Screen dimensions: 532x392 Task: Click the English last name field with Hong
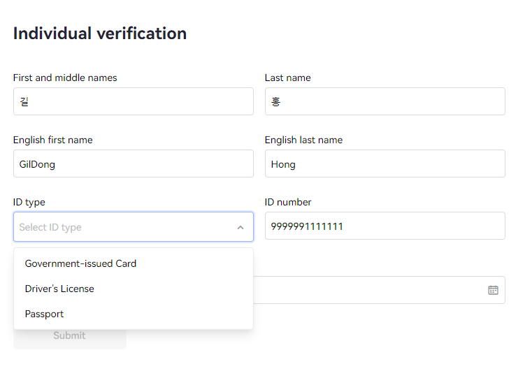pos(385,164)
